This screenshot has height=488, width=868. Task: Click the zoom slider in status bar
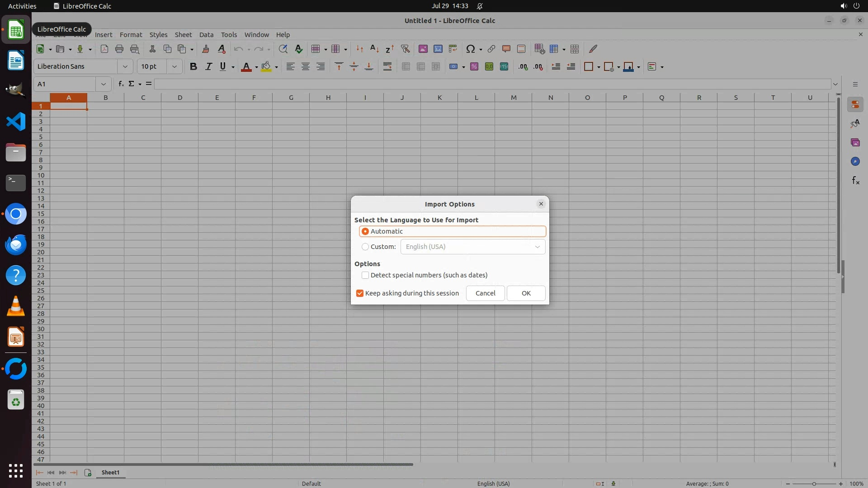click(x=814, y=483)
